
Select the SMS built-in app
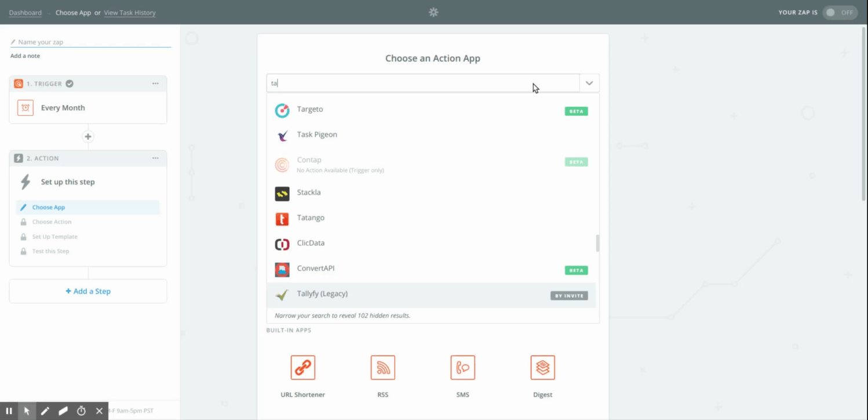pos(462,367)
